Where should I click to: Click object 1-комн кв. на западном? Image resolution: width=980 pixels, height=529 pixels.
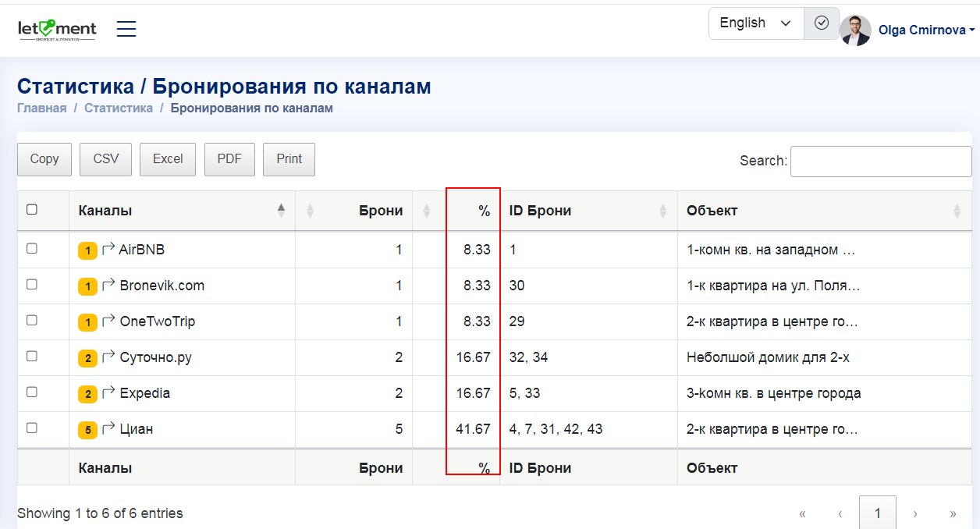coord(771,250)
